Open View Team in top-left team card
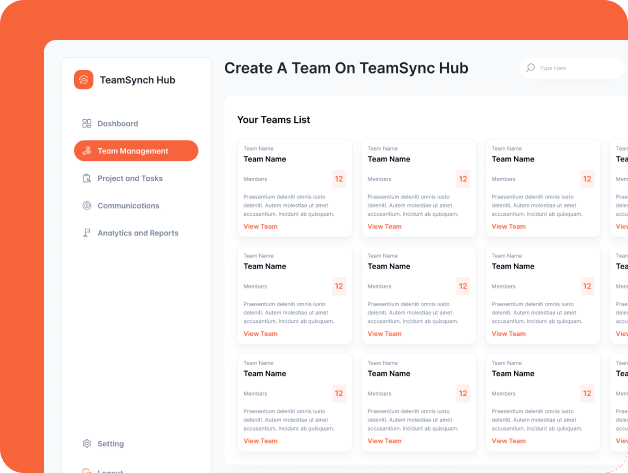The height and width of the screenshot is (473, 628). point(260,226)
